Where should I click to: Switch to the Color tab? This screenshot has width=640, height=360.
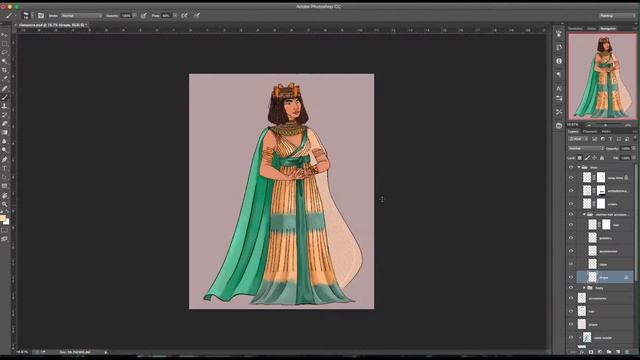[591, 29]
